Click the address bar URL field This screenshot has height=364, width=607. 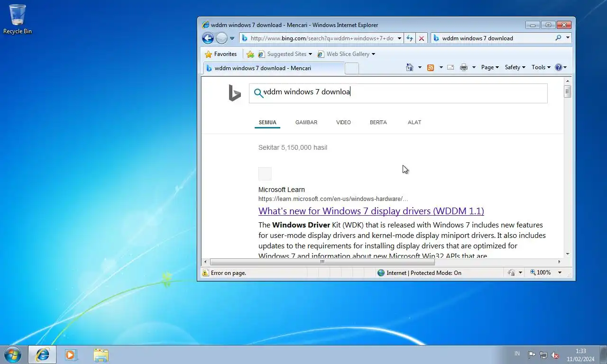(x=321, y=38)
